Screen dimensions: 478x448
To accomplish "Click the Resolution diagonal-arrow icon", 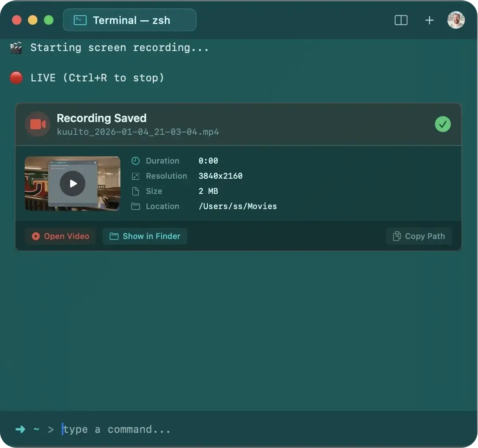I will pyautogui.click(x=135, y=176).
